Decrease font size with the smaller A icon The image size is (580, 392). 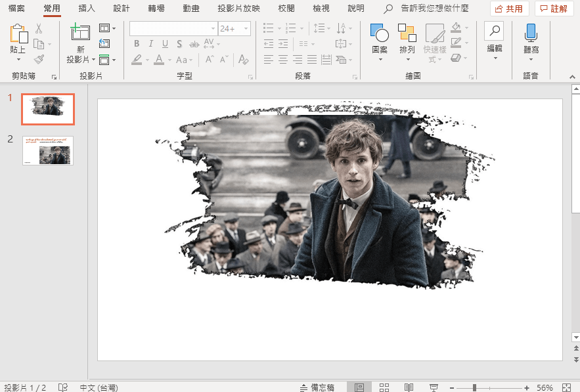(224, 60)
